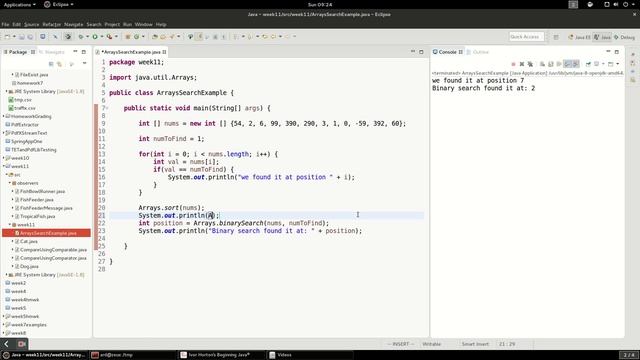
Task: Open Applications menu in top panel
Action: [x=19, y=4]
